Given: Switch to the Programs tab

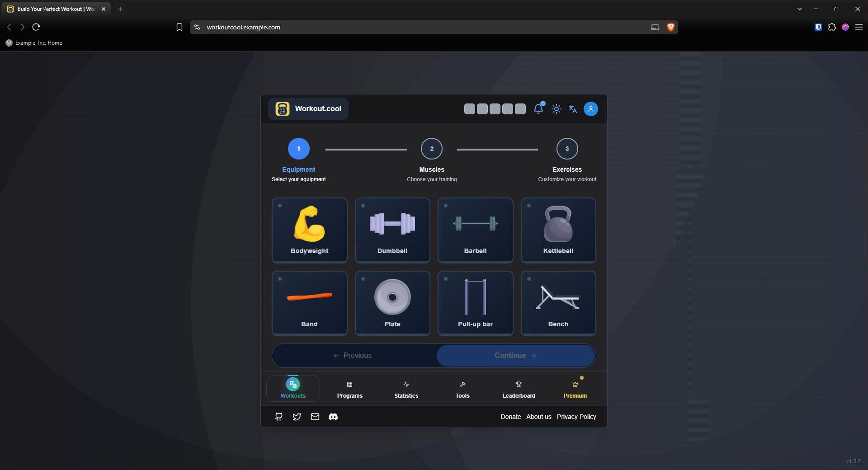Looking at the screenshot, I should click(x=350, y=389).
